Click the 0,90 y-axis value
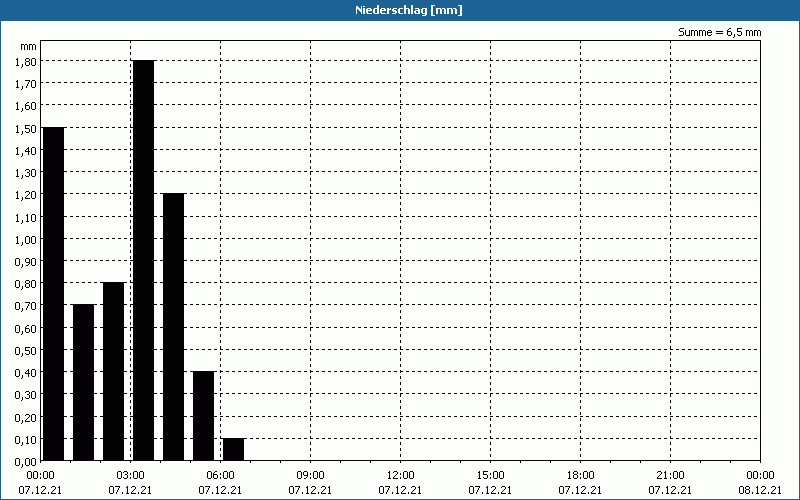This screenshot has height=500, width=800. [26, 261]
